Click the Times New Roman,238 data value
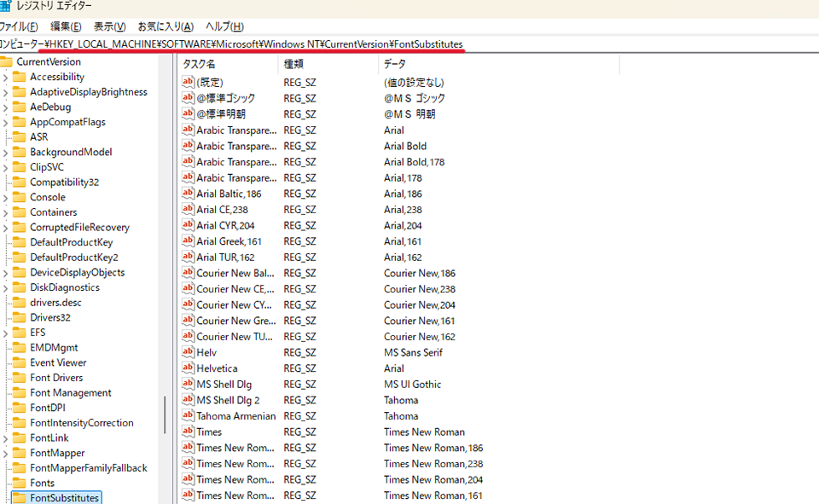This screenshot has width=819, height=504. 433,464
